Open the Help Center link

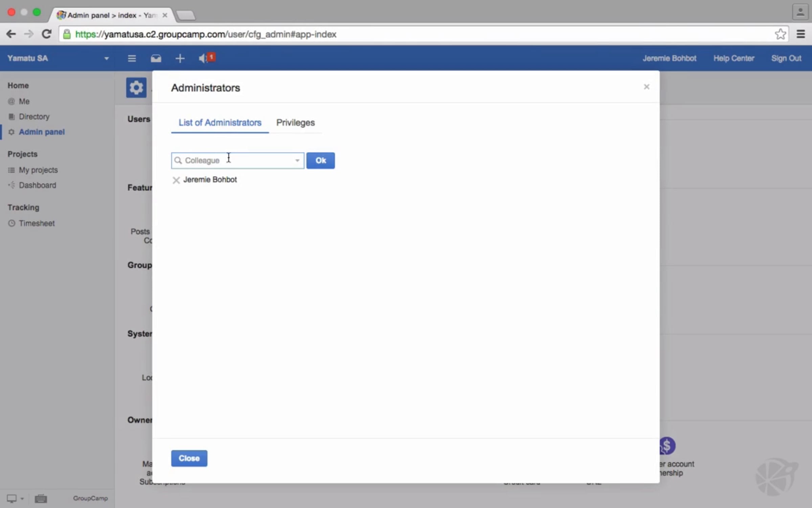click(x=734, y=58)
